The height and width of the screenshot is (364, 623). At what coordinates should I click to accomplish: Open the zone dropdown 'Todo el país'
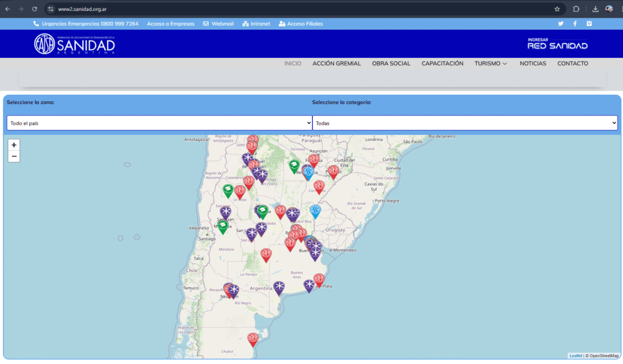click(159, 123)
